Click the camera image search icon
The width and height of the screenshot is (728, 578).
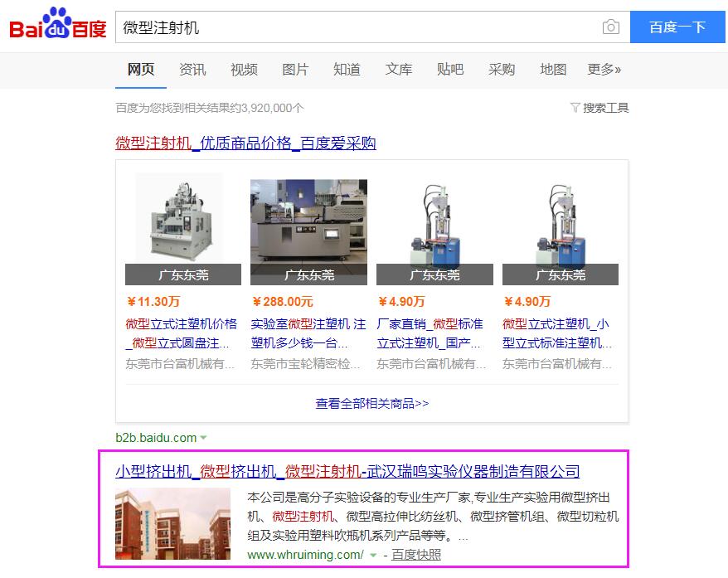coord(610,27)
